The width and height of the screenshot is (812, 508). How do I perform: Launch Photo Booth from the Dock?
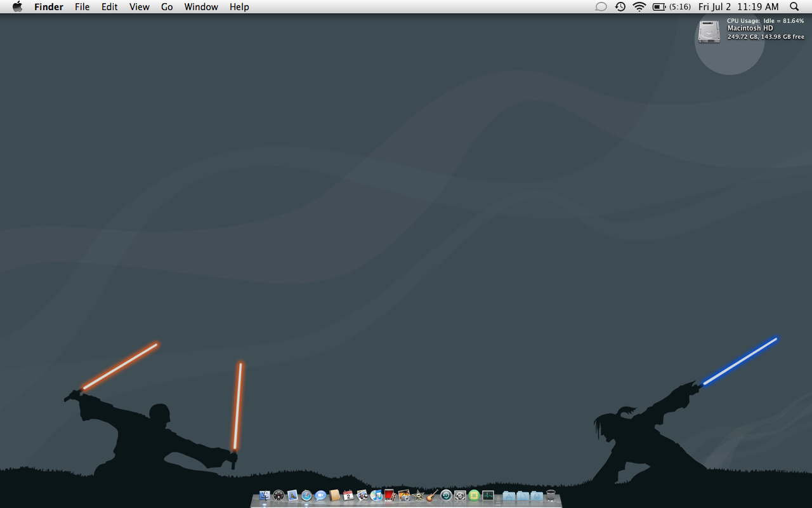tap(390, 495)
